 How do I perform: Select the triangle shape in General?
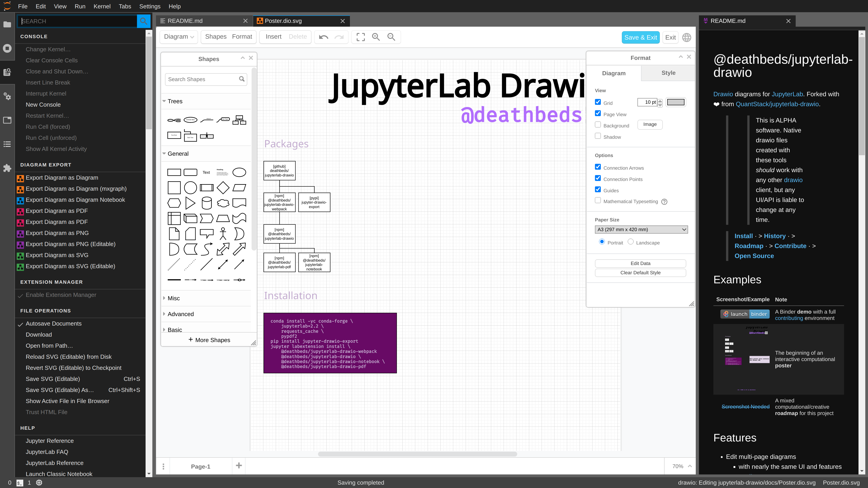(x=190, y=203)
